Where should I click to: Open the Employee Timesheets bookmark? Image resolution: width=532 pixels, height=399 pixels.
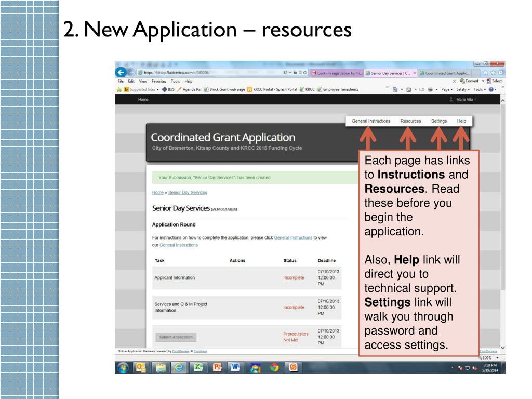click(338, 89)
